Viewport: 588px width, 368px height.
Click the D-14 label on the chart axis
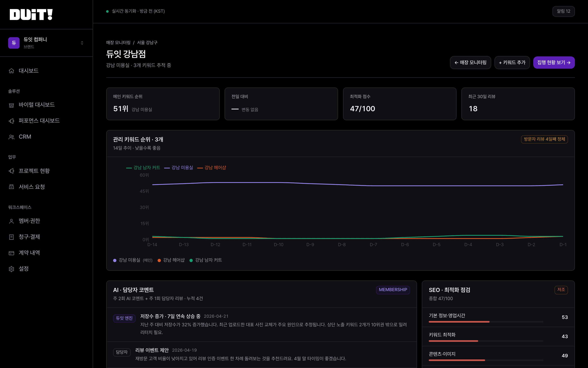(x=152, y=245)
